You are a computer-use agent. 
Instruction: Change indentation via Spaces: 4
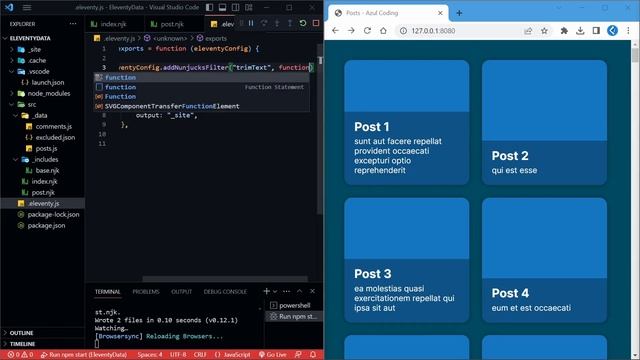(x=150, y=355)
